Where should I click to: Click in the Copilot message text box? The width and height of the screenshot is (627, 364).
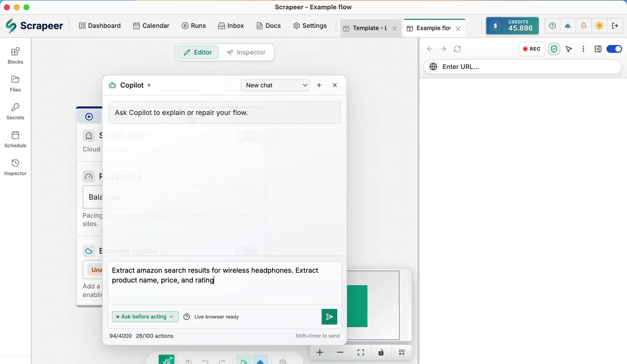pyautogui.click(x=224, y=282)
